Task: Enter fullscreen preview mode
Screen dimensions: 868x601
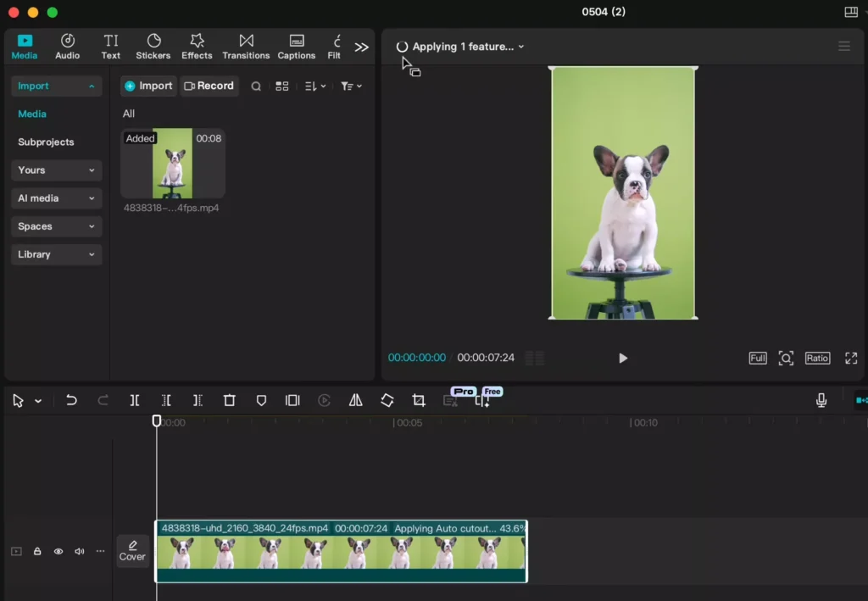Action: click(851, 358)
